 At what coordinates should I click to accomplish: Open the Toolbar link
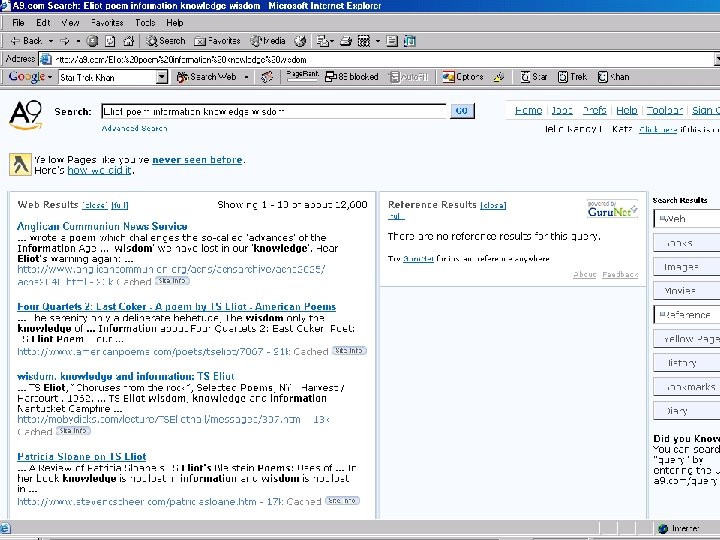click(664, 110)
